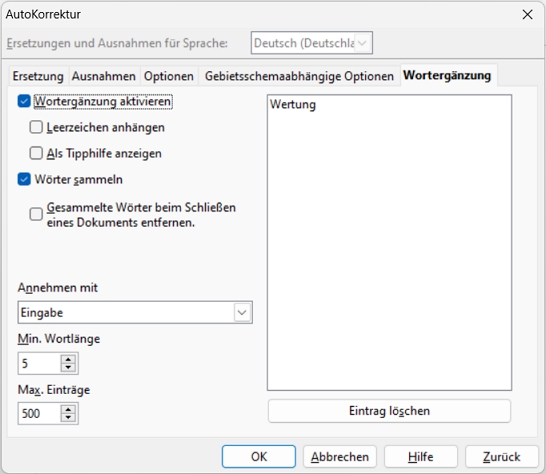Expand the language selection combo box
This screenshot has height=474, width=546.
tap(363, 43)
